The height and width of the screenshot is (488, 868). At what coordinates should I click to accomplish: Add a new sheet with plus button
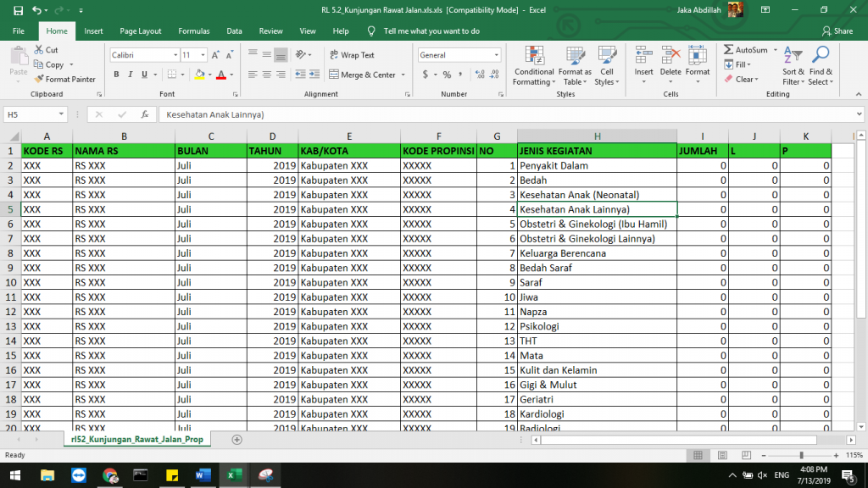click(236, 440)
